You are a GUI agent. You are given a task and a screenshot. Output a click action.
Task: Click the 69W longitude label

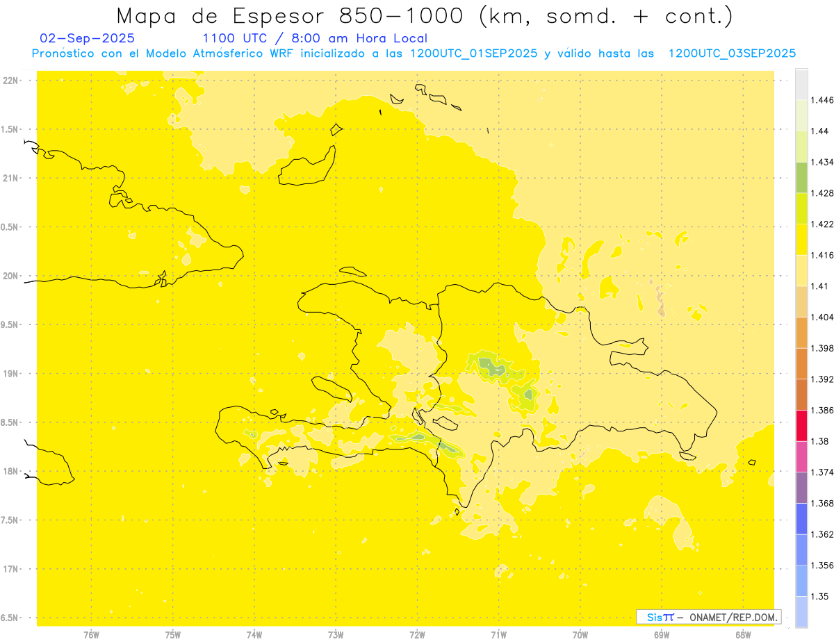(662, 634)
